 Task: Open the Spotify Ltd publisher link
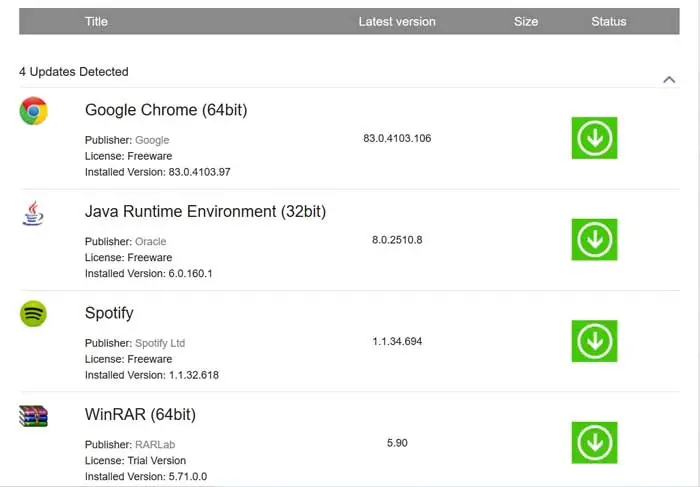[160, 343]
